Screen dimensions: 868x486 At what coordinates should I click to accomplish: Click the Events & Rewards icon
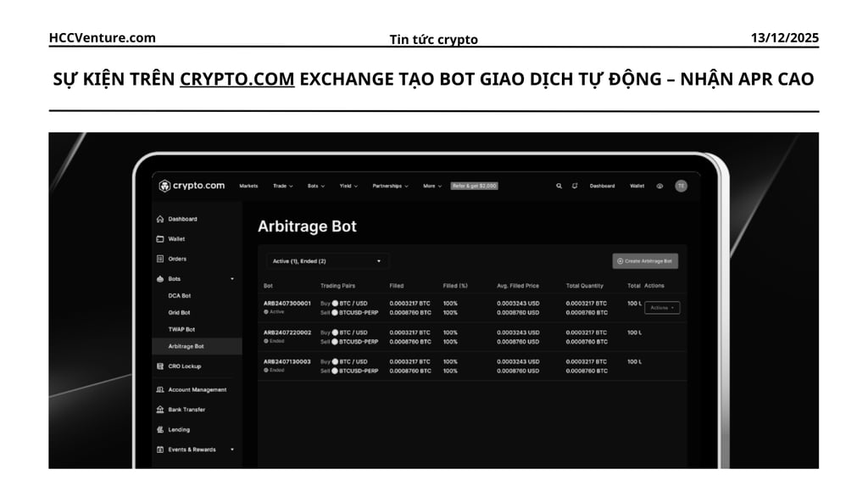click(160, 450)
